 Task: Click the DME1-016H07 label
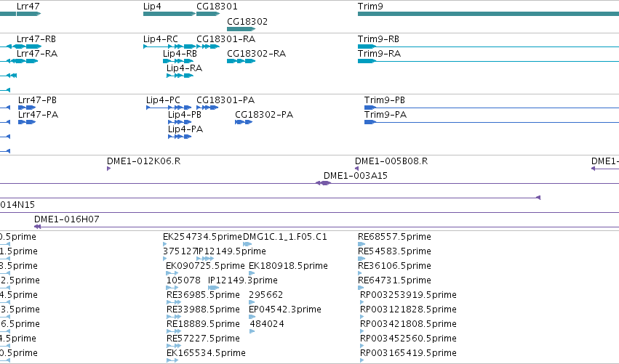tap(67, 219)
